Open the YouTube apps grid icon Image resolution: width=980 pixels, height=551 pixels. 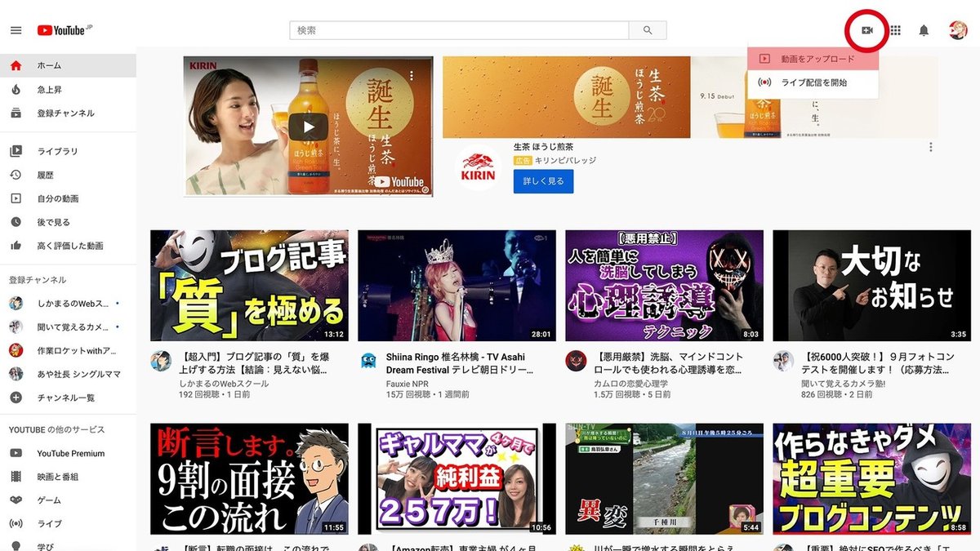(895, 30)
